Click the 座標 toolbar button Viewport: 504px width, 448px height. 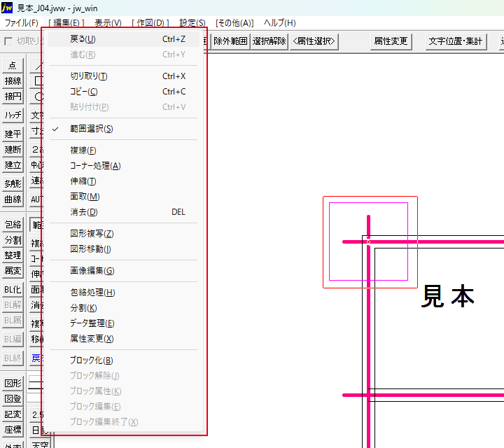[13, 430]
